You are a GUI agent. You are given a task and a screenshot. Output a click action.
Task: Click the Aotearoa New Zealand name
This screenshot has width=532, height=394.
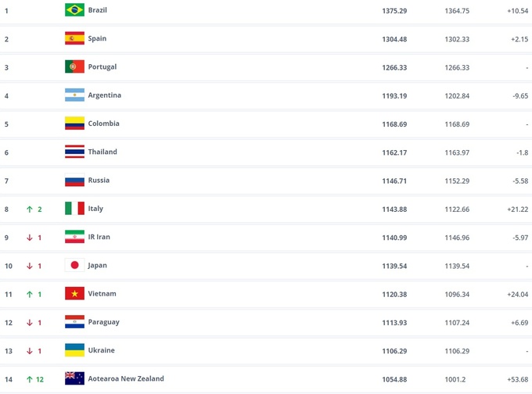(x=126, y=379)
